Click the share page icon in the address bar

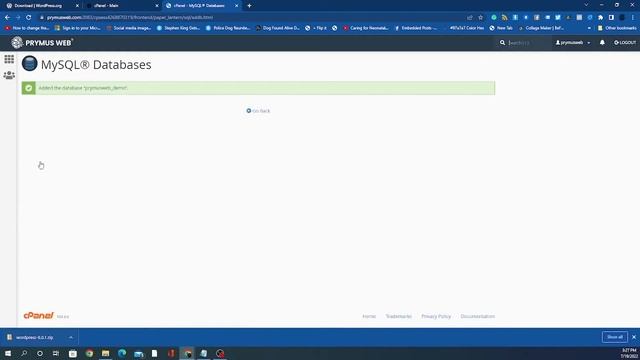[x=470, y=18]
